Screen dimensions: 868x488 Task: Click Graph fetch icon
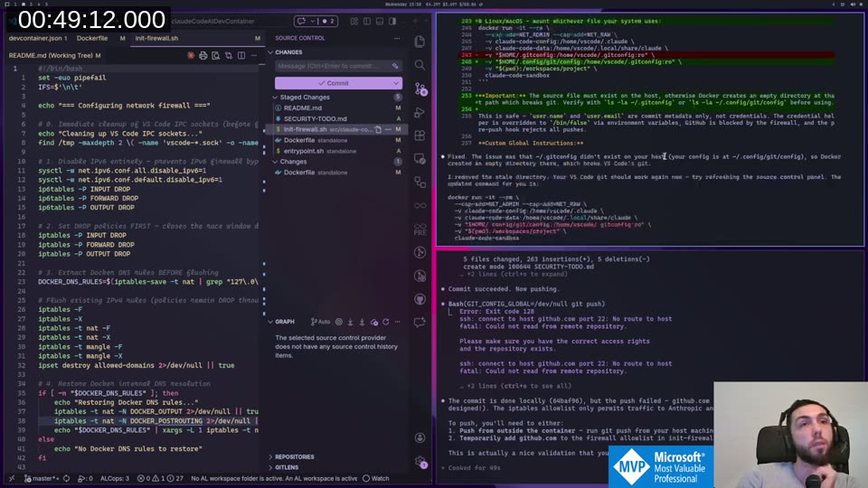351,322
